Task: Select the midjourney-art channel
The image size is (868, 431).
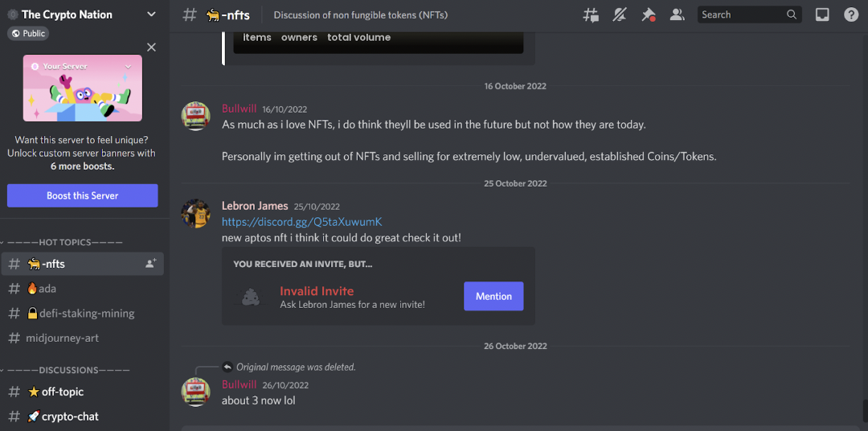Action: [62, 338]
